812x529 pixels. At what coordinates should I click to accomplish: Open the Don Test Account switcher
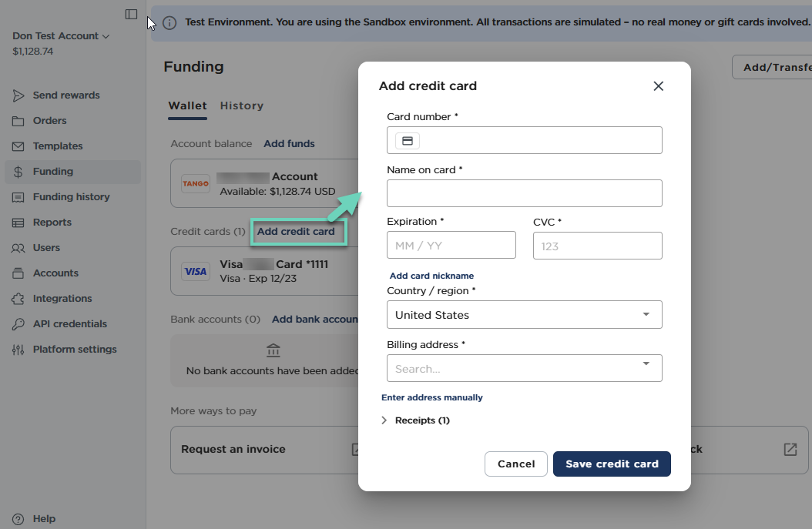click(61, 36)
